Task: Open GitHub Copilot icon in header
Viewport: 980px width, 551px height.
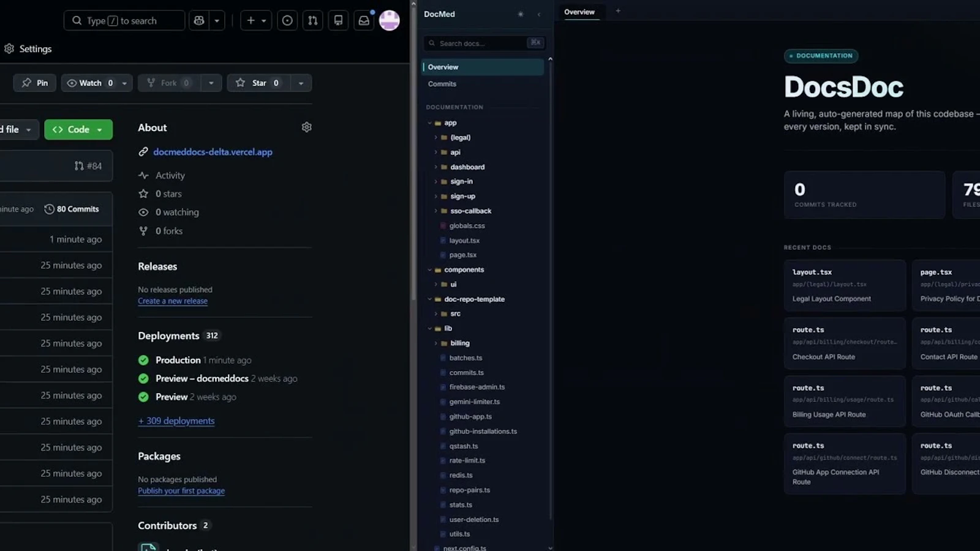Action: click(x=199, y=21)
